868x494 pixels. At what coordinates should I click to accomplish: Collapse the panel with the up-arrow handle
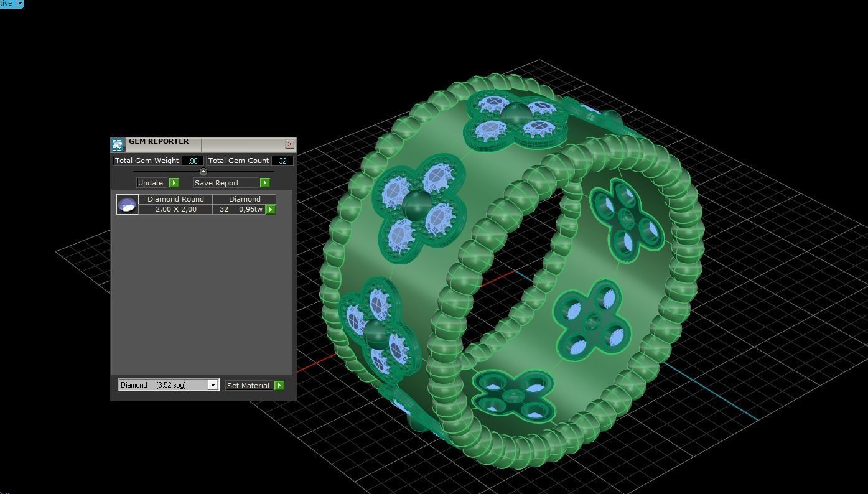coord(203,172)
